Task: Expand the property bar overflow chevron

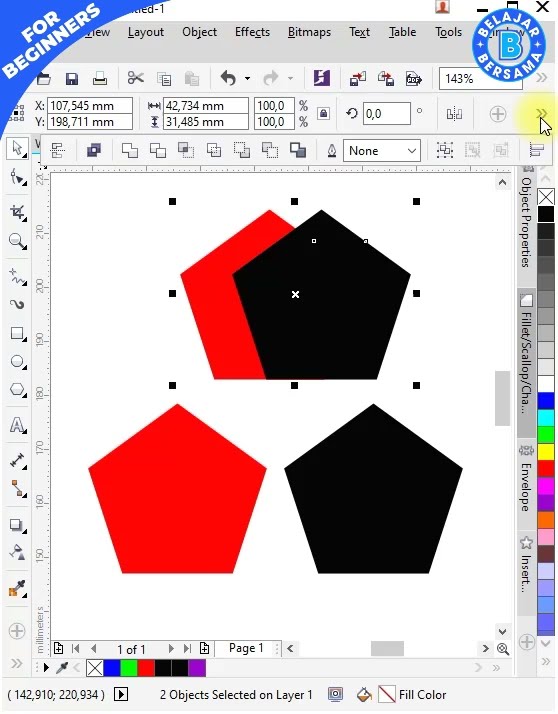Action: [x=542, y=112]
